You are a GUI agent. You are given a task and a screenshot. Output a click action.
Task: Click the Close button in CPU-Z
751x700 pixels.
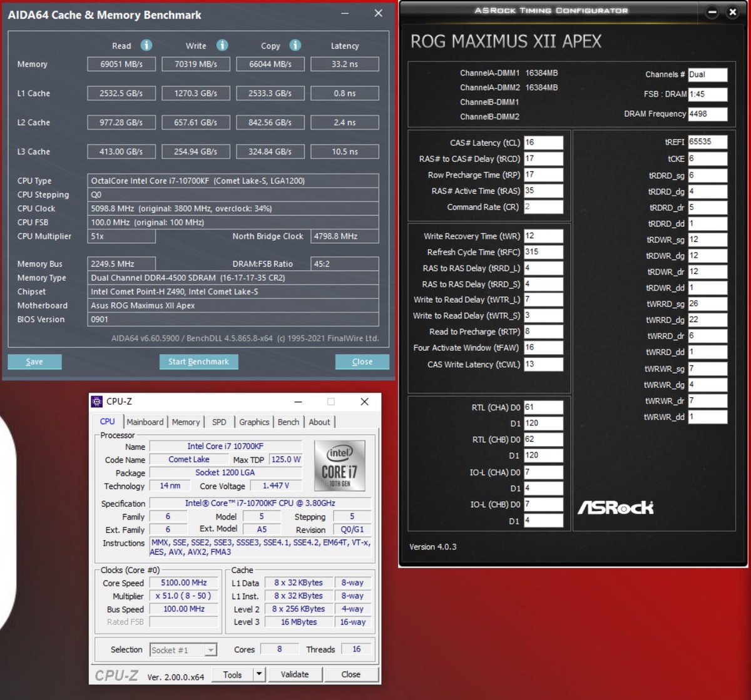[351, 674]
